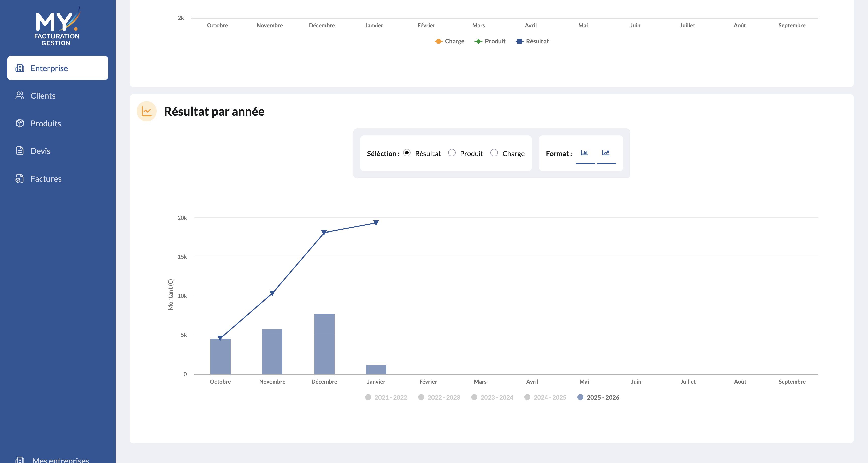Select the Factures invoice icon

pyautogui.click(x=20, y=178)
